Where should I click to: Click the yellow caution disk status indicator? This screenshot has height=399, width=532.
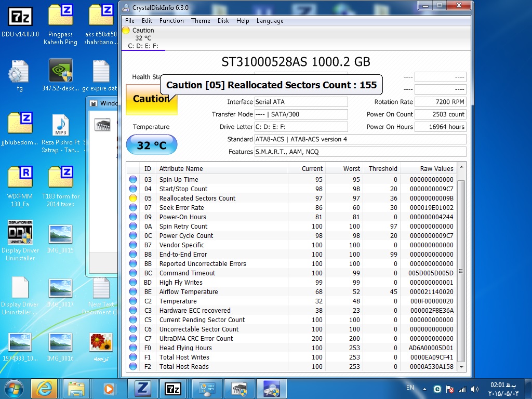click(x=126, y=30)
